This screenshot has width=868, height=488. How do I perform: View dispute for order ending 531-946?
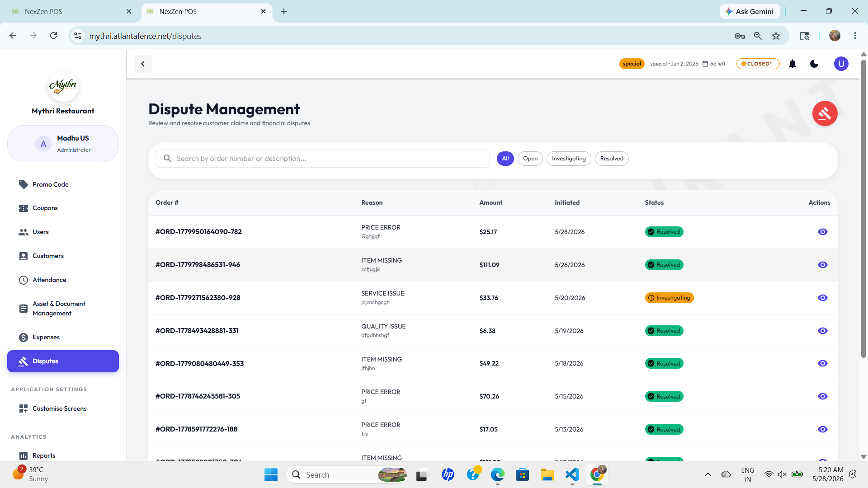tap(822, 265)
